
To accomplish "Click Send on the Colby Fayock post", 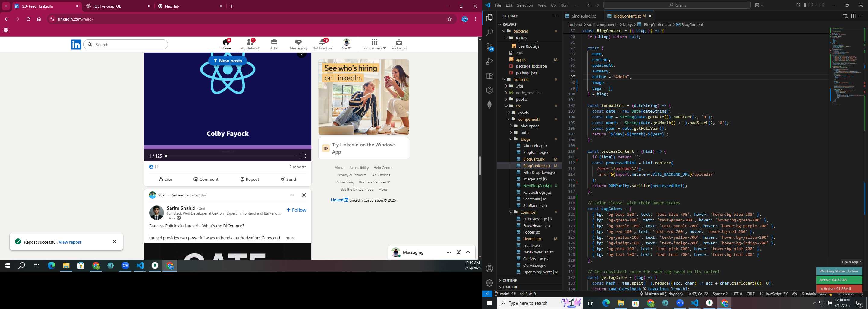I will point(288,179).
